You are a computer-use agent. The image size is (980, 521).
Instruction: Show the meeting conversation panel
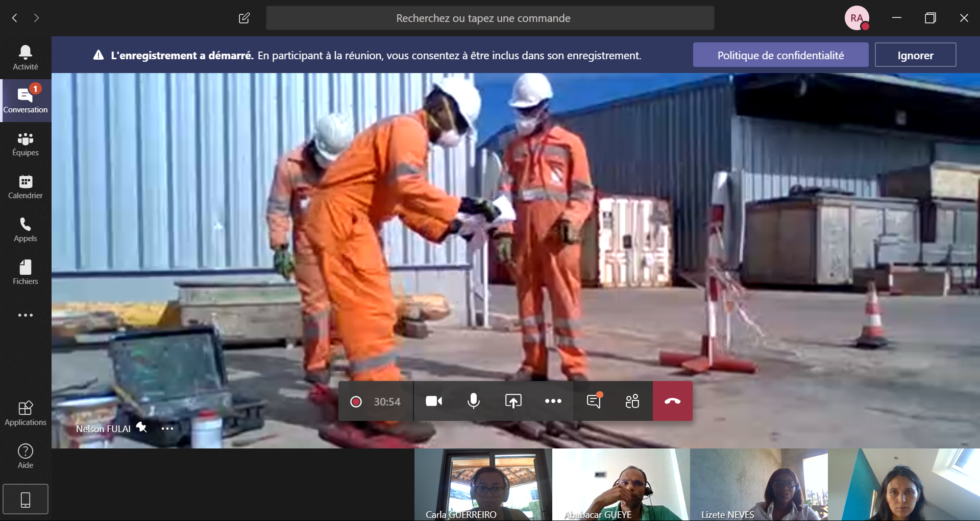(x=594, y=401)
